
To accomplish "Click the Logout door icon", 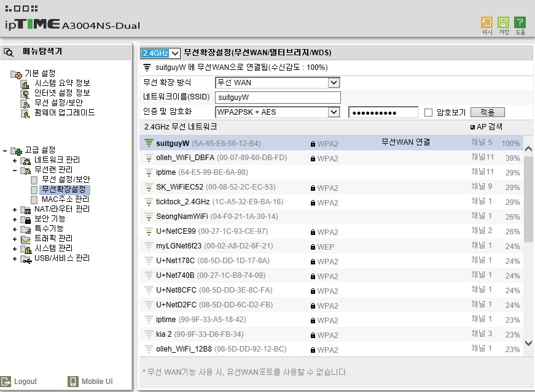I will (x=6, y=382).
